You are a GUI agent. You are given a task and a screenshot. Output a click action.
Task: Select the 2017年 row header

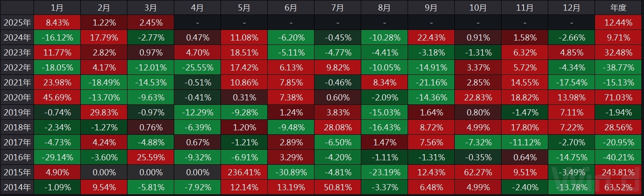17,143
